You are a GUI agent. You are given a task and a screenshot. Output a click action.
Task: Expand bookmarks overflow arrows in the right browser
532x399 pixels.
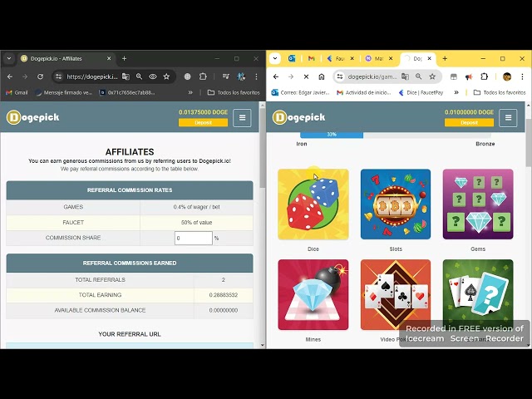tap(456, 92)
